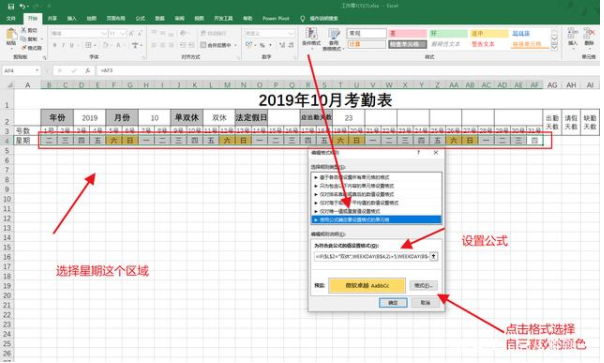This screenshot has height=363, width=604.
Task: Switch to the Insert ribbon tab
Action: coord(72,18)
